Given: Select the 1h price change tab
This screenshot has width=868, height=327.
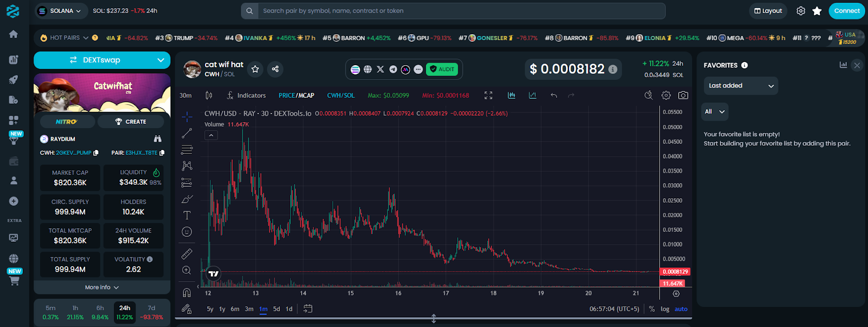Looking at the screenshot, I should point(75,312).
